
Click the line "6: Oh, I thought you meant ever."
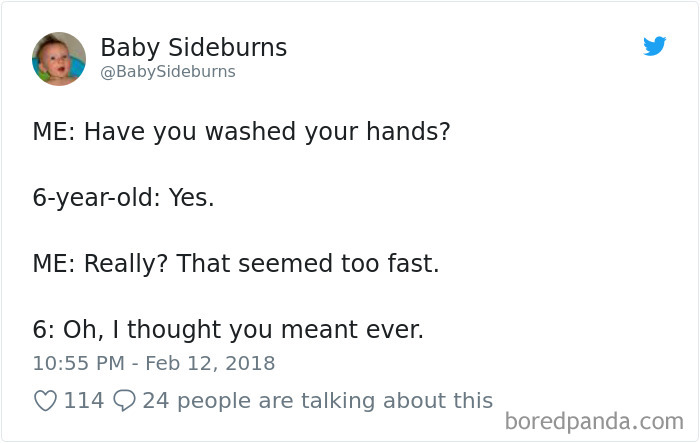click(228, 330)
